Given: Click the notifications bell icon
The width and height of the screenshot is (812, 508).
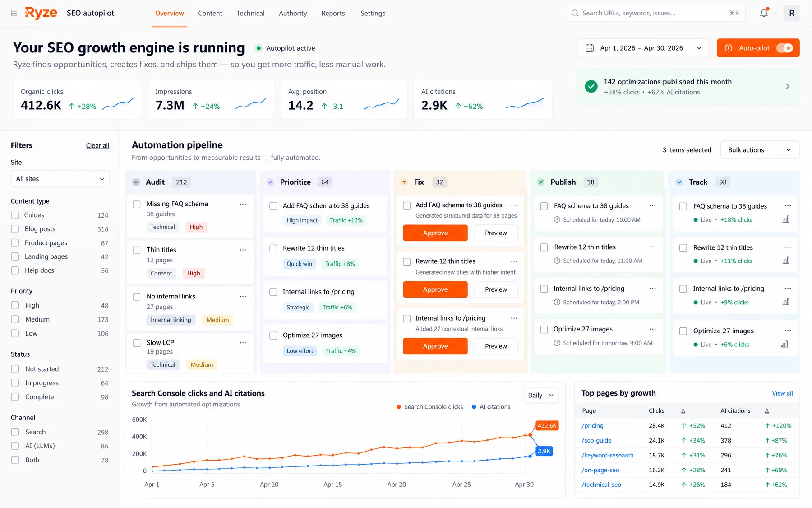Looking at the screenshot, I should pyautogui.click(x=764, y=13).
